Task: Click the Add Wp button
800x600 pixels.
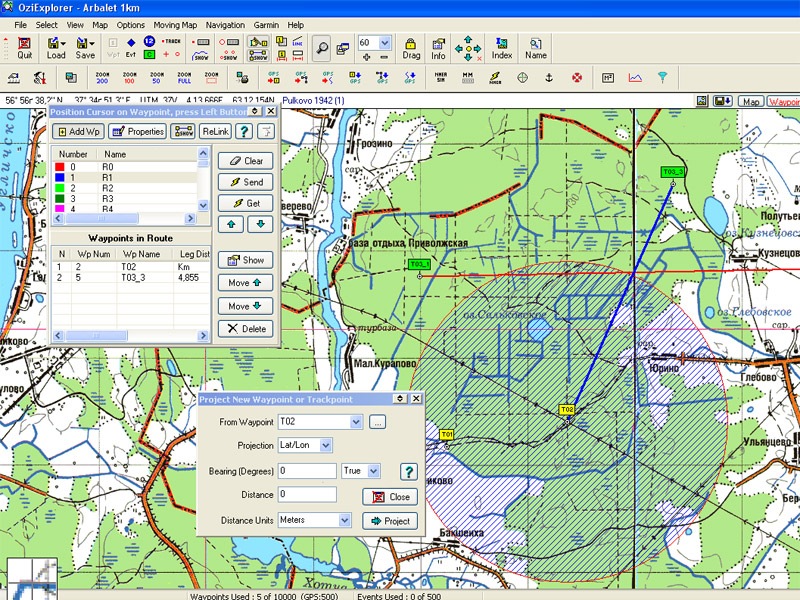Action: (78, 131)
